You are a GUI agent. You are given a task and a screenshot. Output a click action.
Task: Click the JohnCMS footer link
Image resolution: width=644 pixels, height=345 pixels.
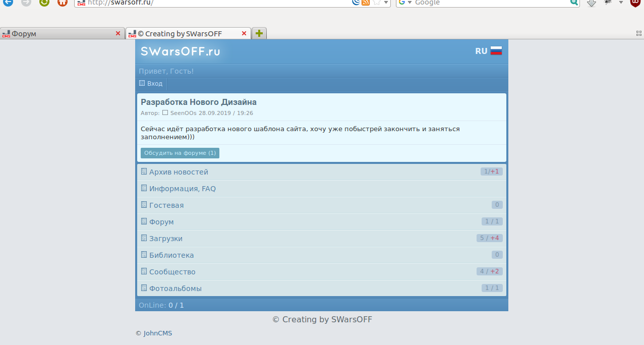click(x=157, y=333)
